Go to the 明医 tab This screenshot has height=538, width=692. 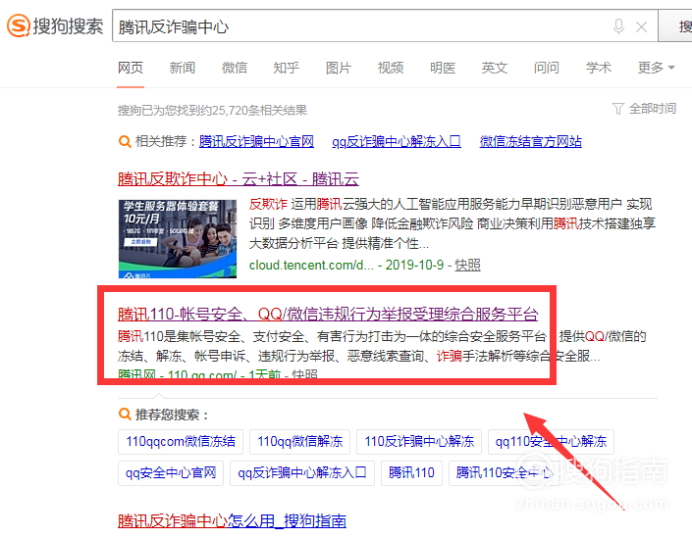(443, 68)
